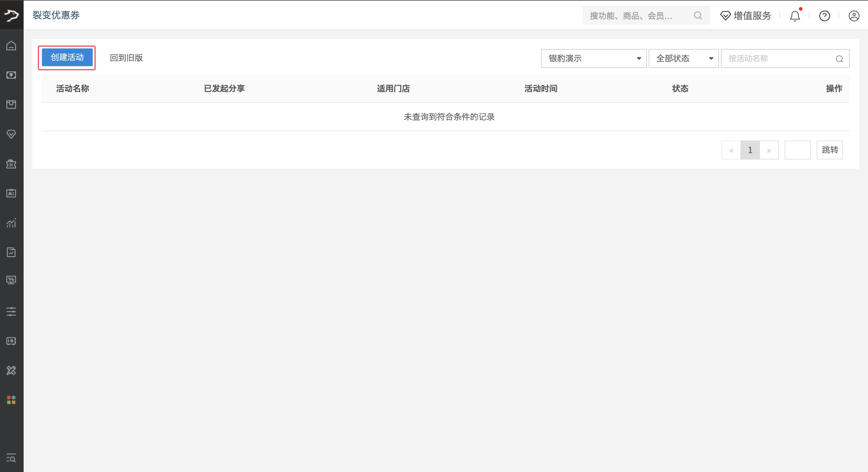Screen dimensions: 868x472
Task: Click the 创建活动 button
Action: pyautogui.click(x=67, y=57)
